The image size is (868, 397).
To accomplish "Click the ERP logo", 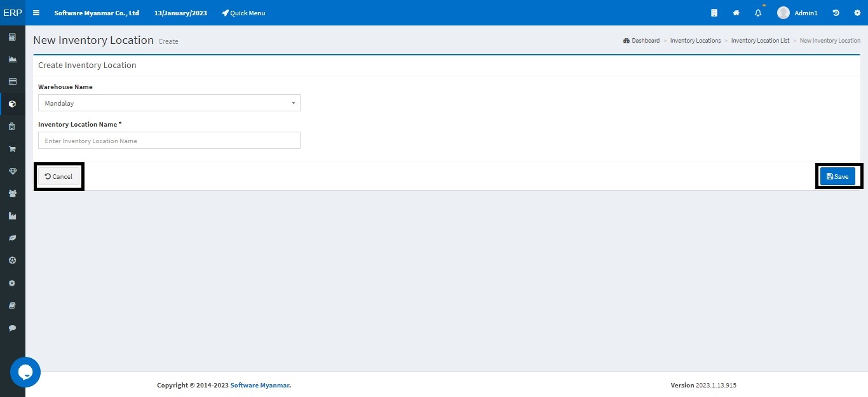I will [x=13, y=13].
